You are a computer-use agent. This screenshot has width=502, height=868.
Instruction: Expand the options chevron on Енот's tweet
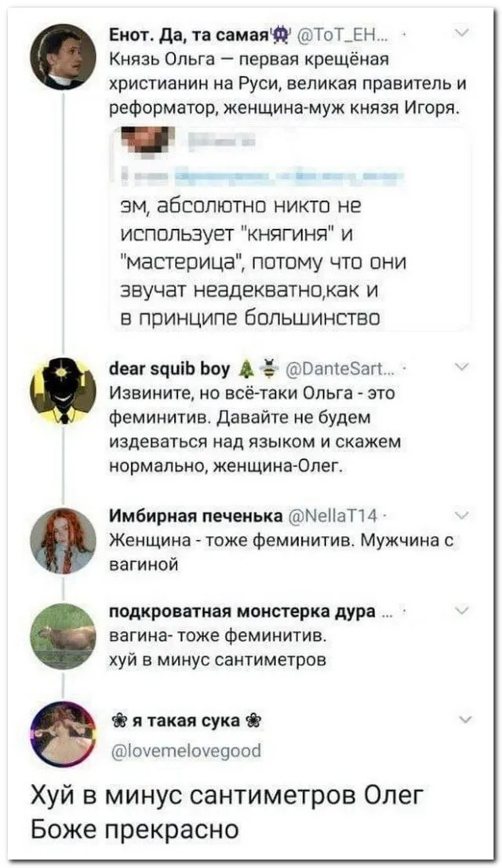click(461, 34)
